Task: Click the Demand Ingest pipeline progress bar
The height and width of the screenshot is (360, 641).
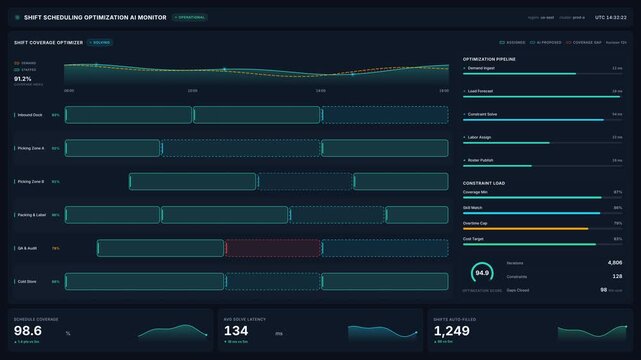Action: [x=542, y=74]
